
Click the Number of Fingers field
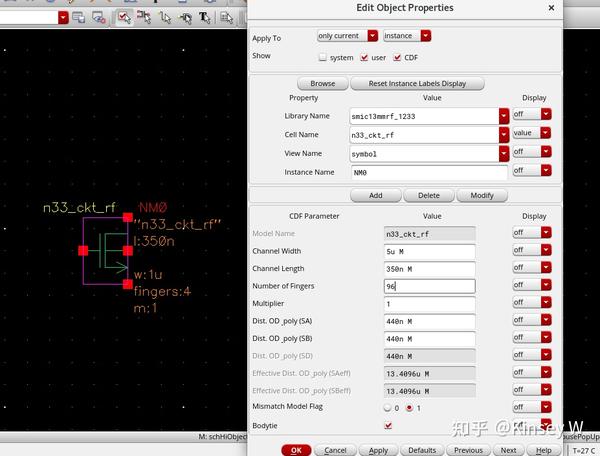coord(430,286)
